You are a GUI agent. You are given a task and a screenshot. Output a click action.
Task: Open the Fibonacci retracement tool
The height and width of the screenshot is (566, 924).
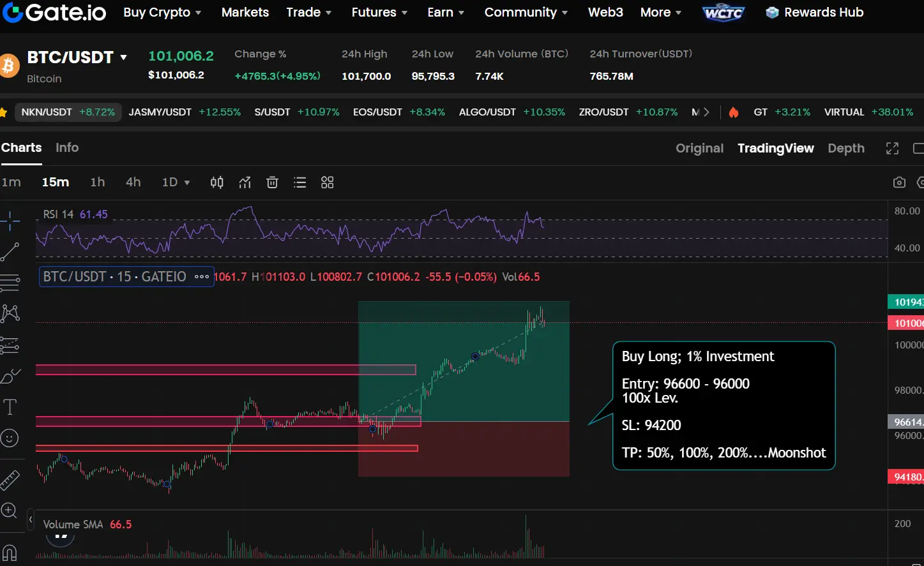click(10, 282)
